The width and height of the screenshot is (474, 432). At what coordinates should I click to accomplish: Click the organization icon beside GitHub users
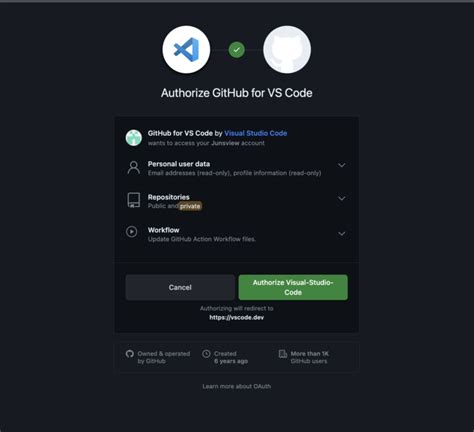tap(283, 354)
